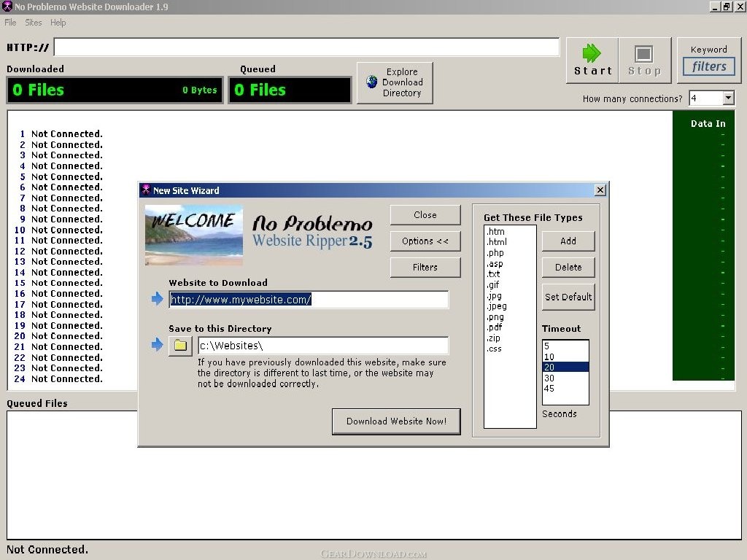
Task: Click the green Start arrows button
Action: tap(592, 61)
